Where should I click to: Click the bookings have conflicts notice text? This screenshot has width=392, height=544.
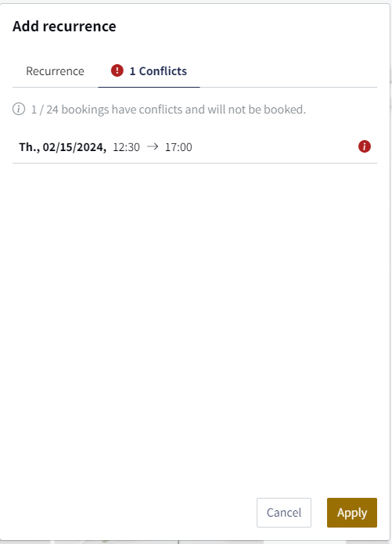[168, 110]
